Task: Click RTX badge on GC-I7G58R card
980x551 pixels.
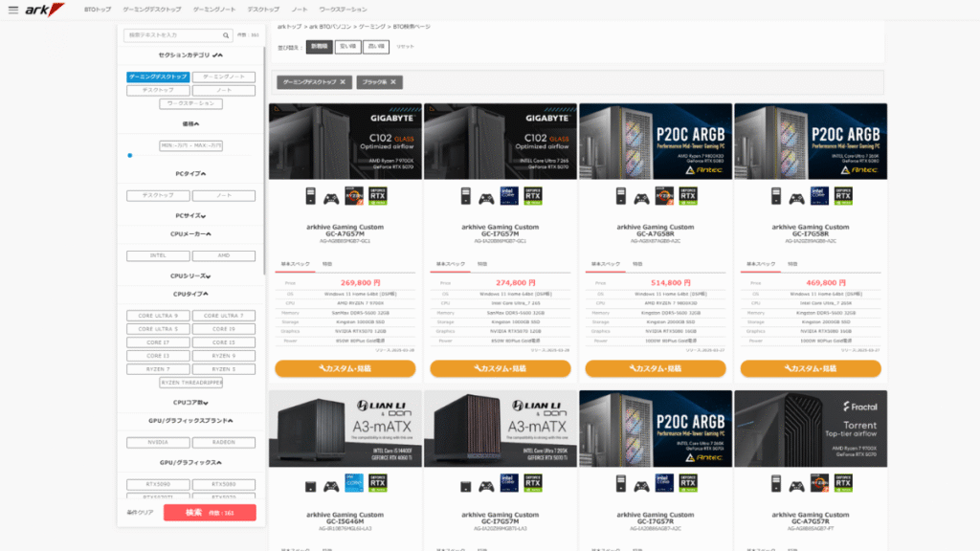Action: pyautogui.click(x=843, y=196)
